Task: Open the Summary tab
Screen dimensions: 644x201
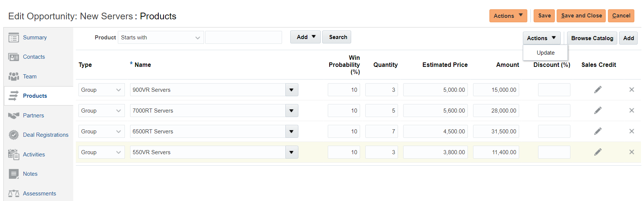Action: 35,38
